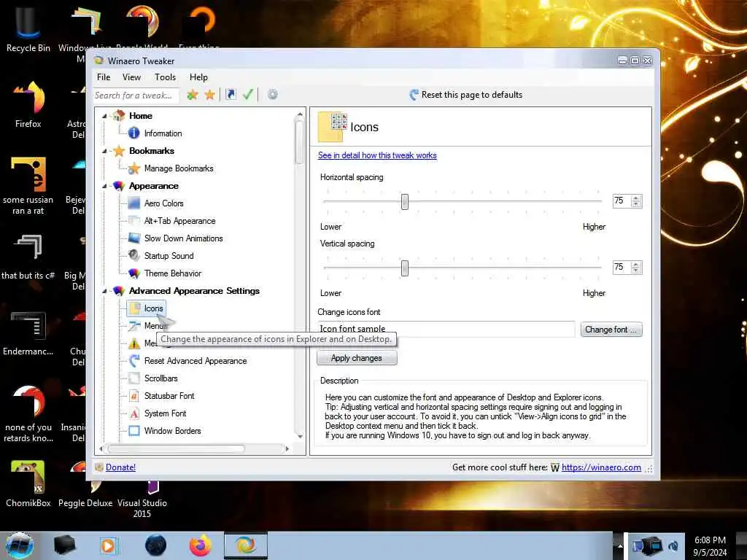This screenshot has height=560, width=747.
Task: Show hidden tray icons arrow
Action: point(620,545)
